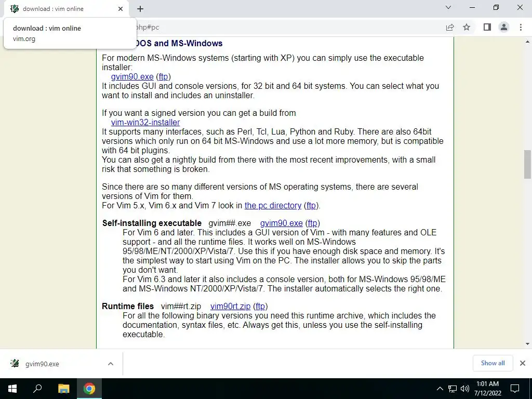Open Windows taskbar search
This screenshot has width=532, height=399.
tap(37, 389)
